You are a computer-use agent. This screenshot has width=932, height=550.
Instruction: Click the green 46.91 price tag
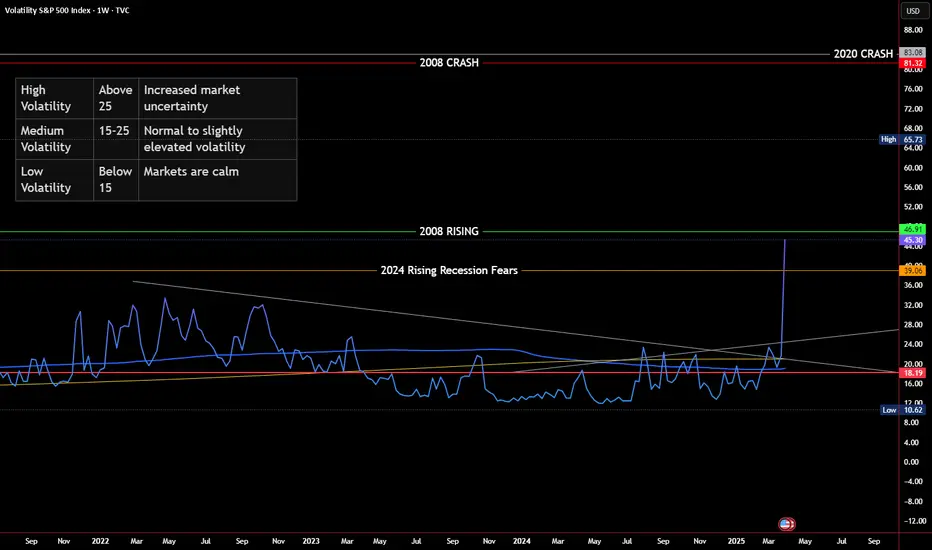tap(912, 229)
